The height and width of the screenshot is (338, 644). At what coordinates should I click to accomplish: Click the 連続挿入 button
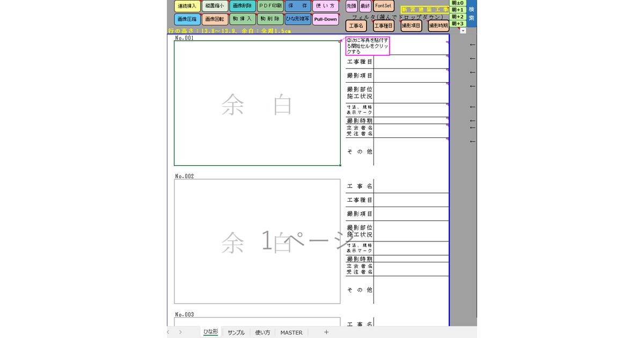187,6
